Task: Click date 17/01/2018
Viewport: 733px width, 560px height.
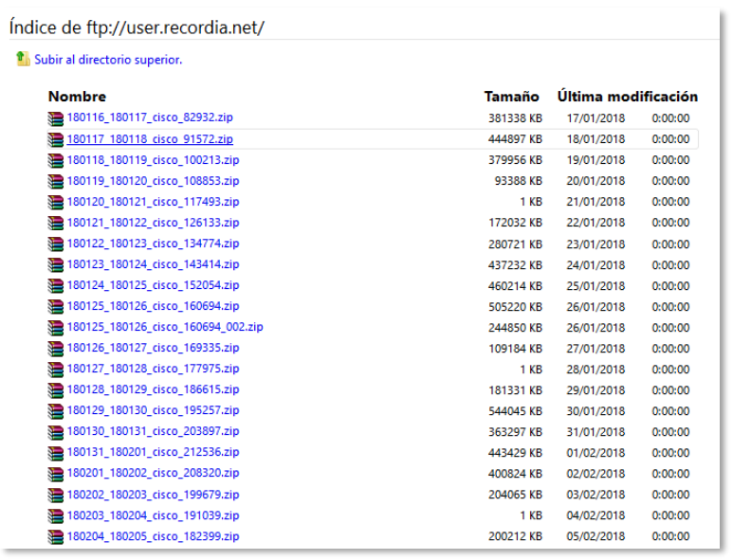Action: (596, 118)
